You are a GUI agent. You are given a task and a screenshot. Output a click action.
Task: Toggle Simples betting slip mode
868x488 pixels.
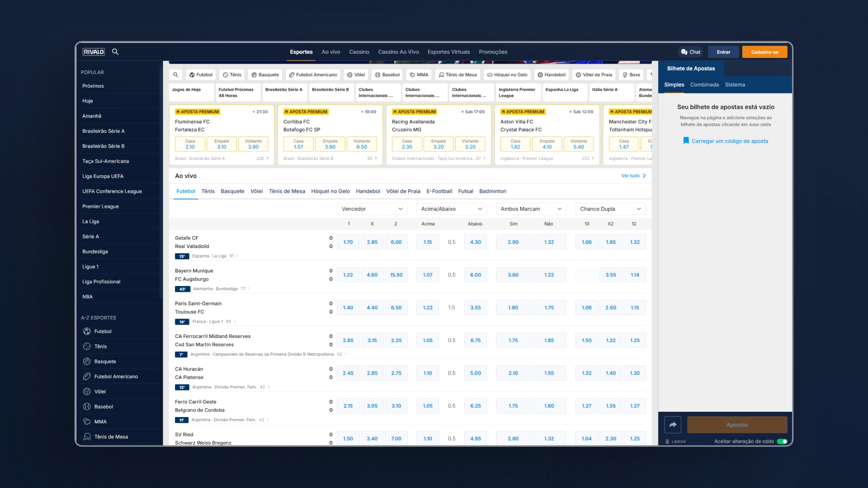(x=674, y=84)
